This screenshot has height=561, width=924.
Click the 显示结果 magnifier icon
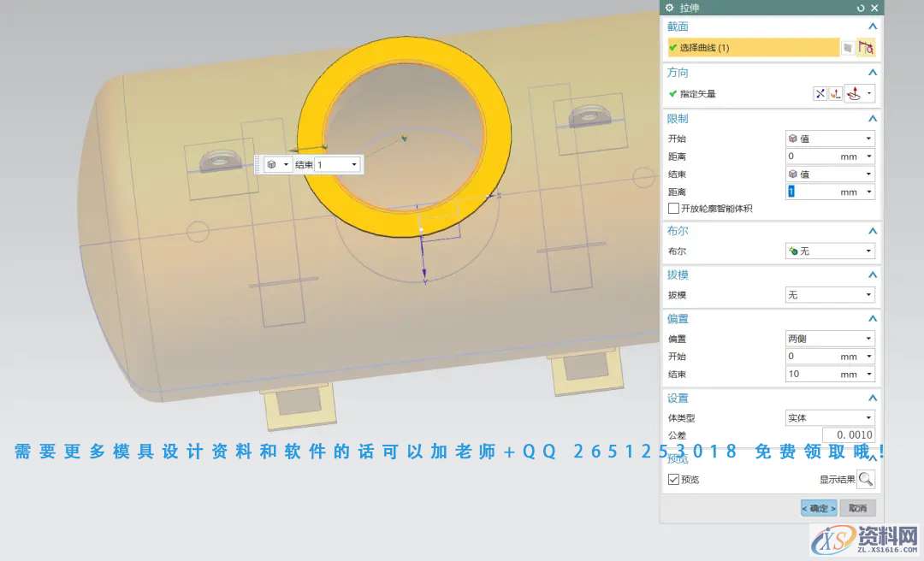(x=866, y=479)
